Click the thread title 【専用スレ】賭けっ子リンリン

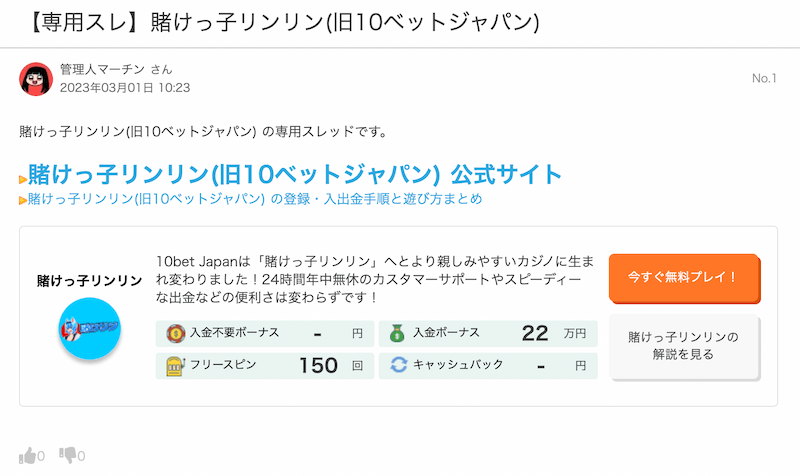click(284, 22)
